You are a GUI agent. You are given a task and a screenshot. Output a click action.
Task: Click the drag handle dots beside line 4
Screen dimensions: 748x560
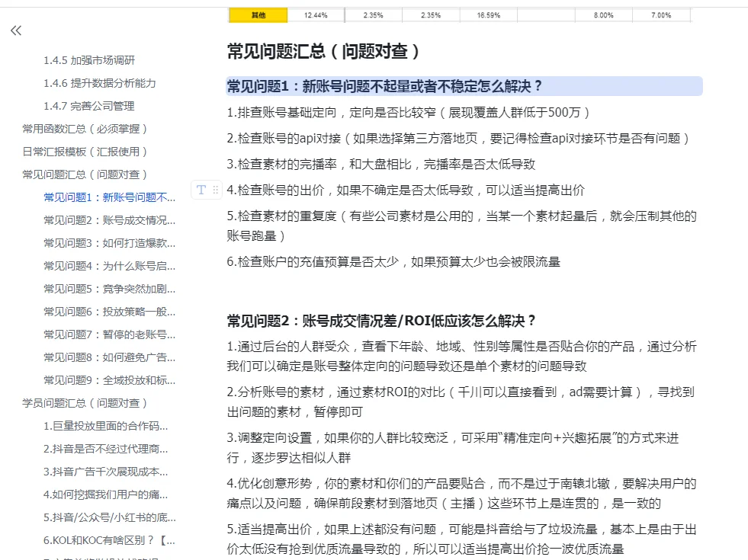[x=216, y=190]
